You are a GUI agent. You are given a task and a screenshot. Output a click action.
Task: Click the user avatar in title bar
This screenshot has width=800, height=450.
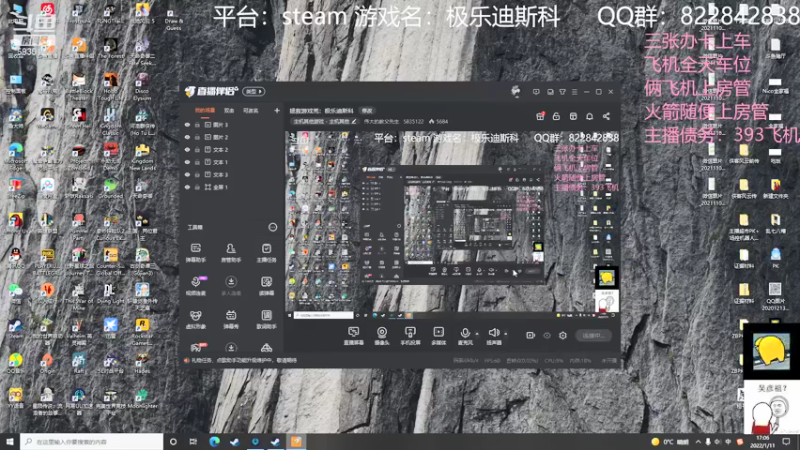point(515,91)
